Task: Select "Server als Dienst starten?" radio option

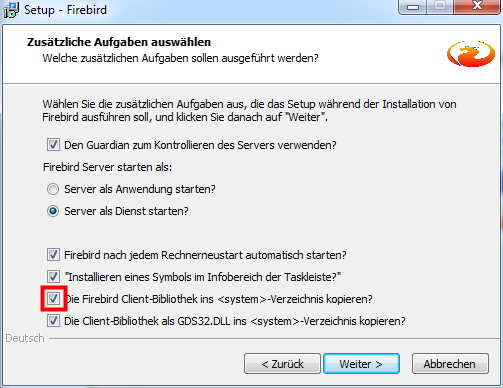Action: click(53, 211)
